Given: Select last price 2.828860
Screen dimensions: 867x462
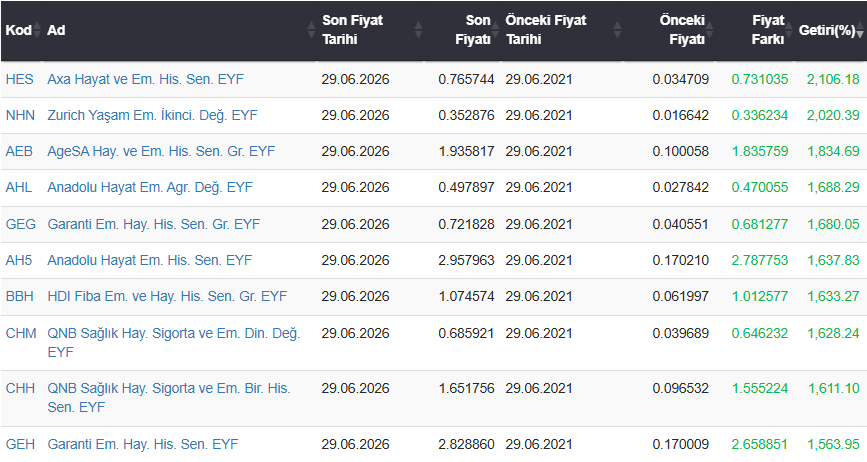Looking at the screenshot, I should (466, 444).
